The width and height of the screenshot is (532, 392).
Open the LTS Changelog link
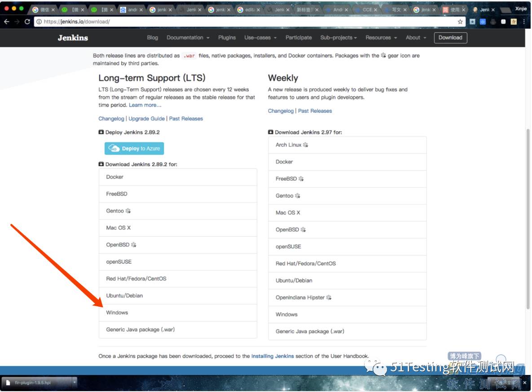pyautogui.click(x=111, y=119)
